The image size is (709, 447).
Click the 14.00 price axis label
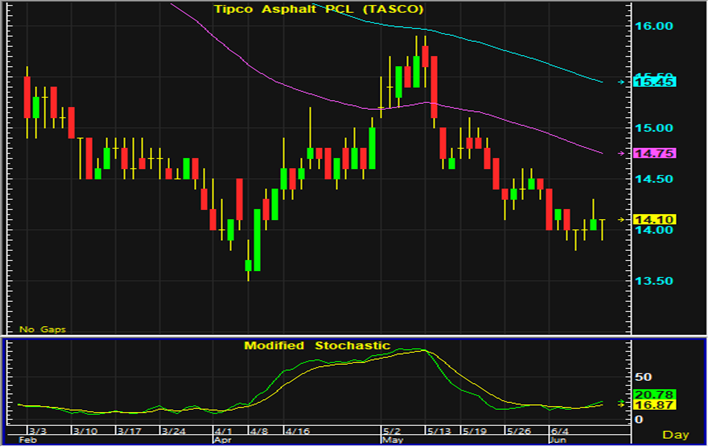coord(654,230)
